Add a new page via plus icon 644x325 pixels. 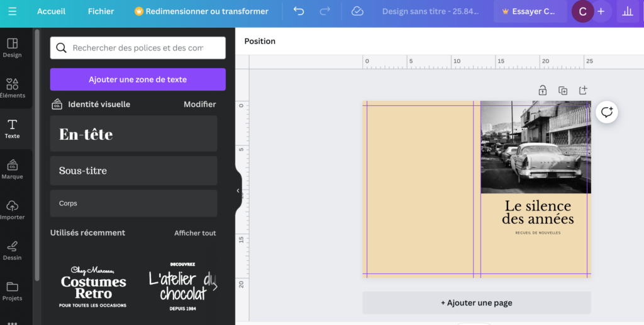[583, 91]
